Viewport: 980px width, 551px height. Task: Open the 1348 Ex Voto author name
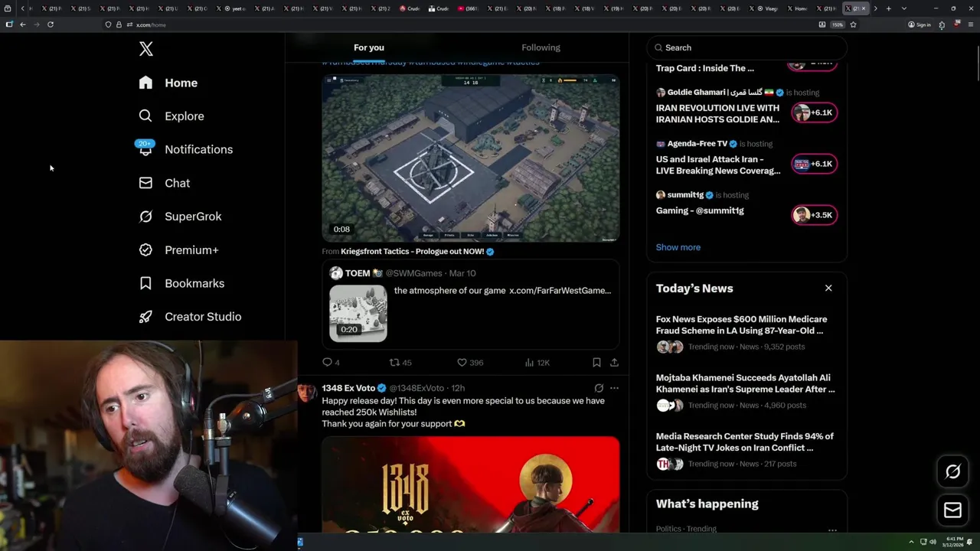click(x=348, y=388)
